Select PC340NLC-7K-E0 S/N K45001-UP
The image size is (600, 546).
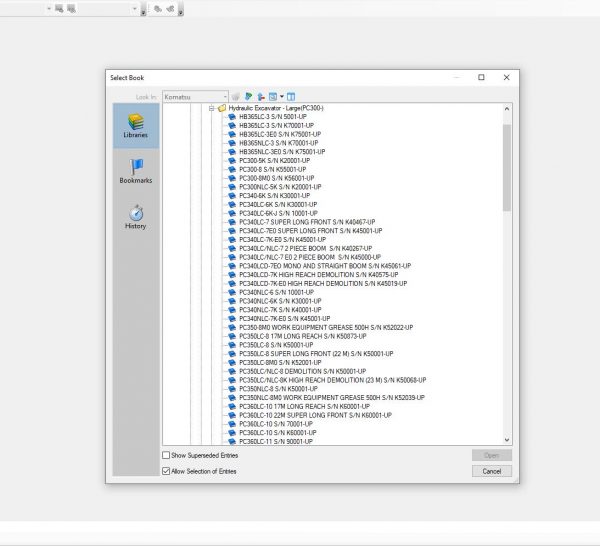(284, 319)
